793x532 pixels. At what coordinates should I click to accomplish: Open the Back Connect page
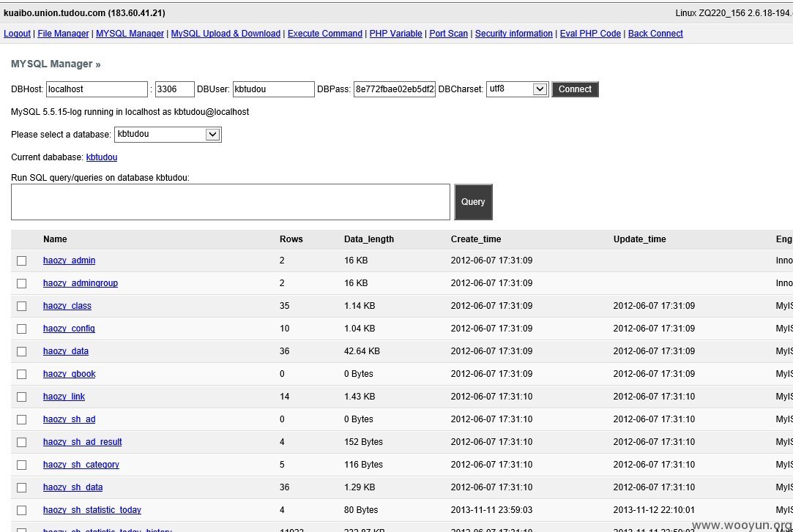[655, 34]
